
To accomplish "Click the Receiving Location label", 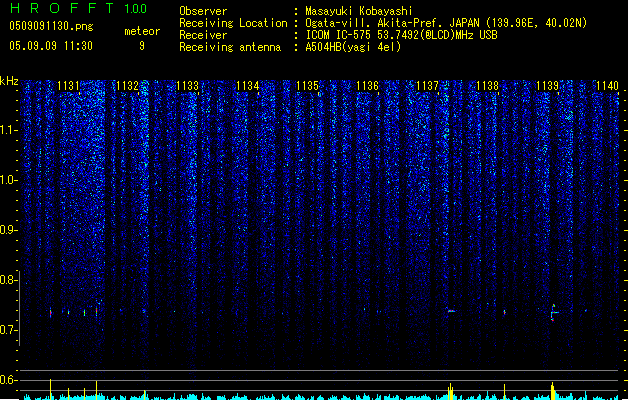I will pos(233,23).
